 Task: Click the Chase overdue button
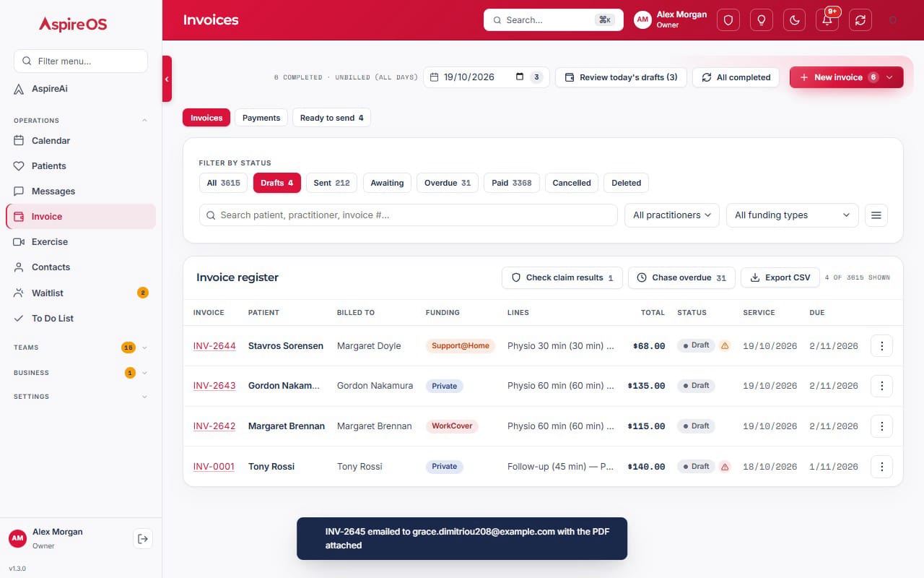pos(681,277)
